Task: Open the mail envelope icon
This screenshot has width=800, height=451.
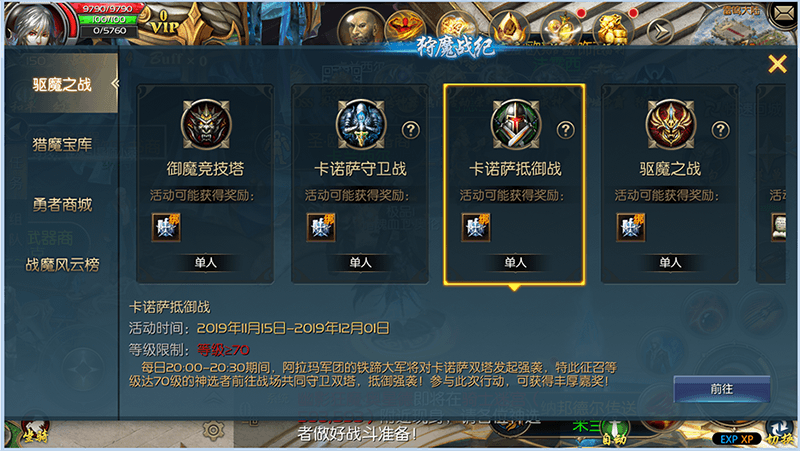Action: [782, 14]
